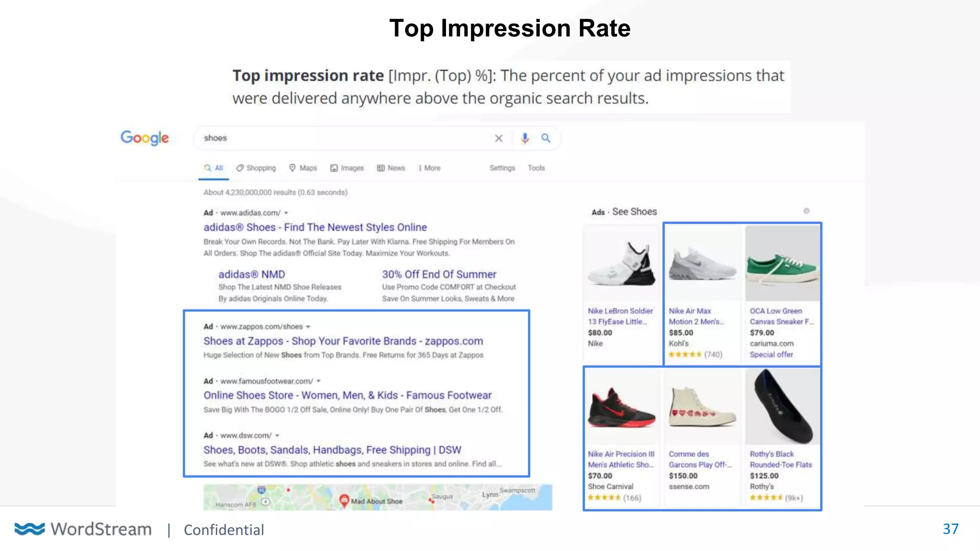The height and width of the screenshot is (551, 980).
Task: Click the blue magnifier search icon
Action: coord(546,138)
